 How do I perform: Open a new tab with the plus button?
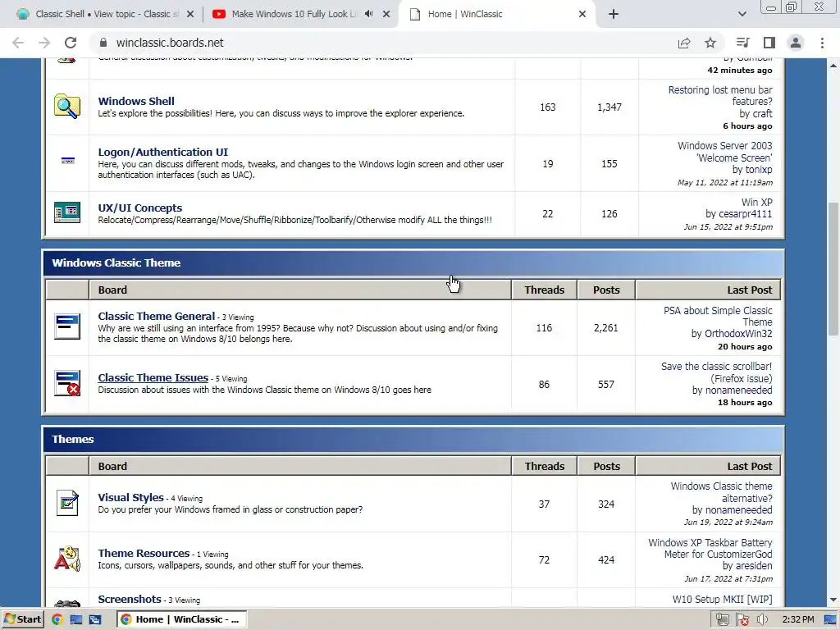pyautogui.click(x=614, y=14)
